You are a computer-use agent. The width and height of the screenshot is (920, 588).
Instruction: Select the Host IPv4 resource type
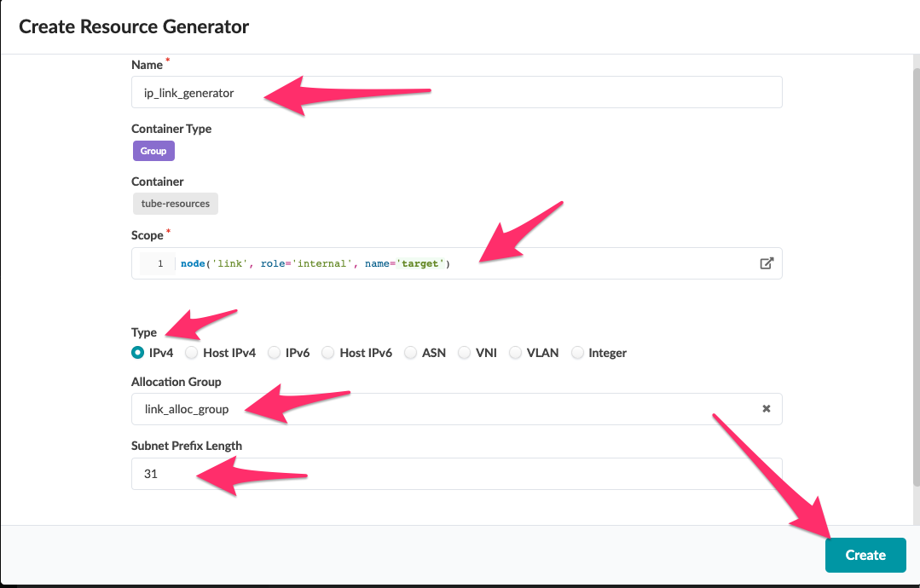[x=191, y=352]
